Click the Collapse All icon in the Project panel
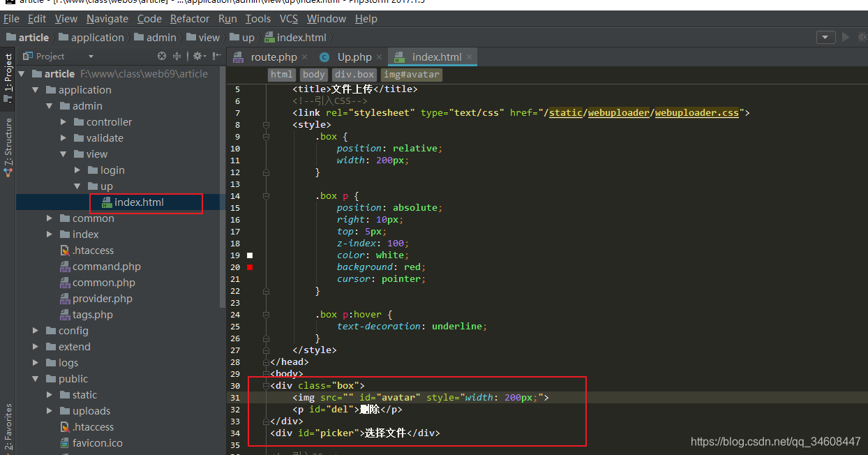The height and width of the screenshot is (455, 868). [177, 56]
